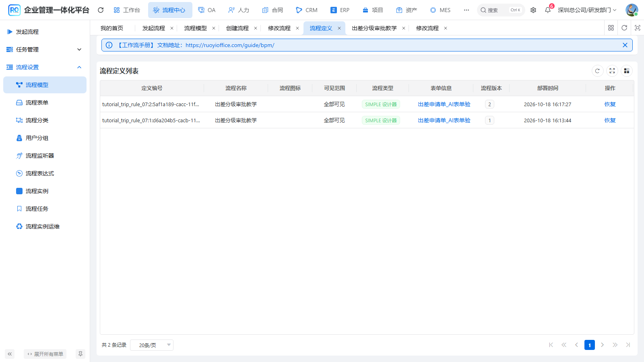
Task: Open 出差申请单_AI表单验 link in version 2 row
Action: point(444,104)
